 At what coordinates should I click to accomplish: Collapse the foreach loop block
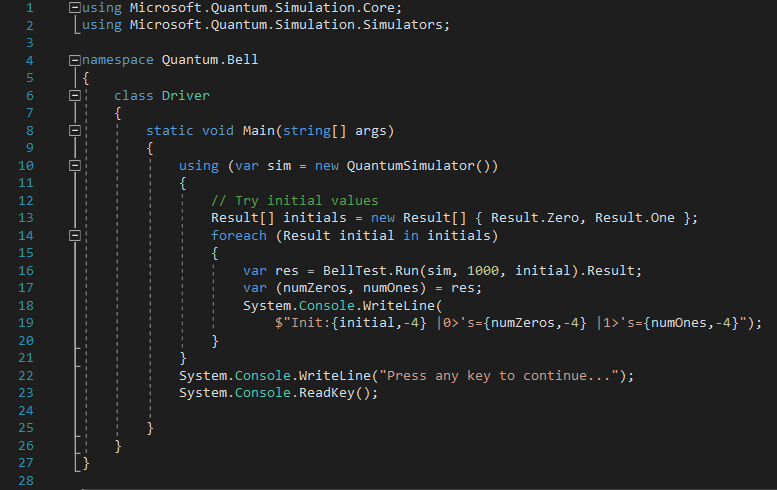click(x=75, y=236)
